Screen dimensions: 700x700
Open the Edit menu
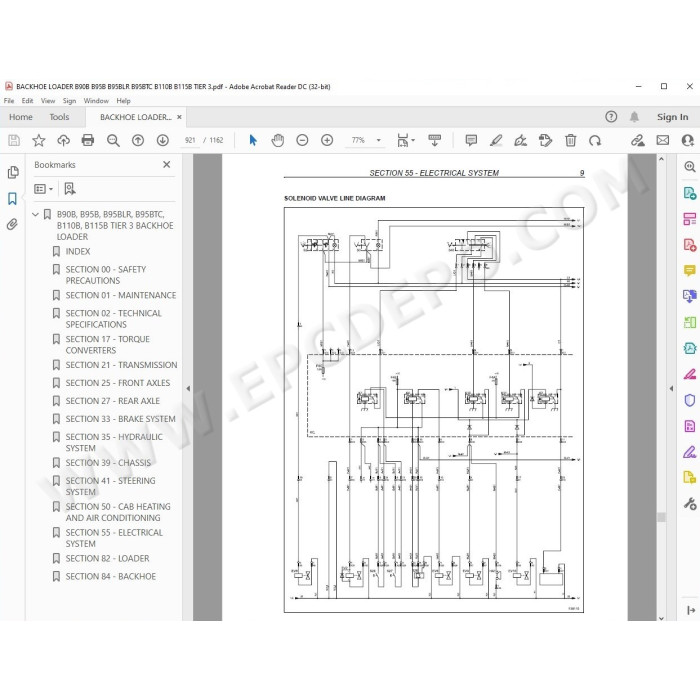tap(27, 101)
